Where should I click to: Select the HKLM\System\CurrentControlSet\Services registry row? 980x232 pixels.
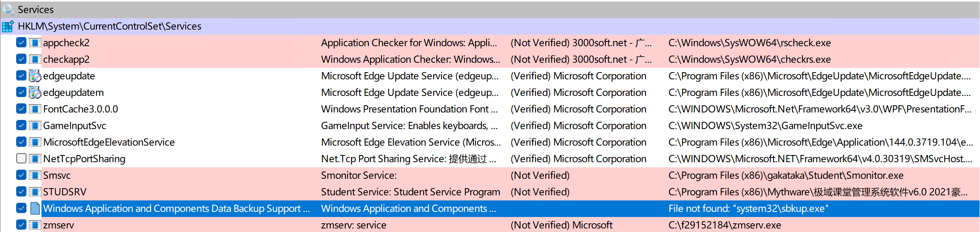(110, 26)
